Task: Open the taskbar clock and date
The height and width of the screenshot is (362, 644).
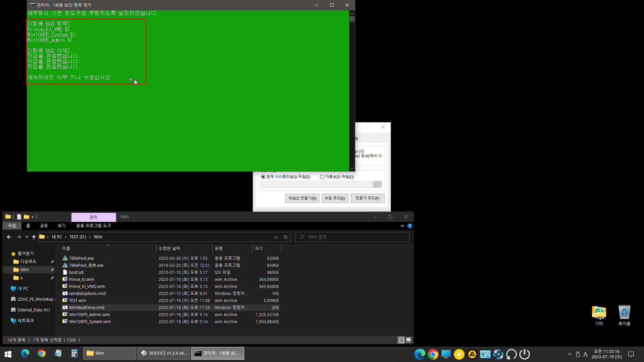Action: (x=606, y=354)
